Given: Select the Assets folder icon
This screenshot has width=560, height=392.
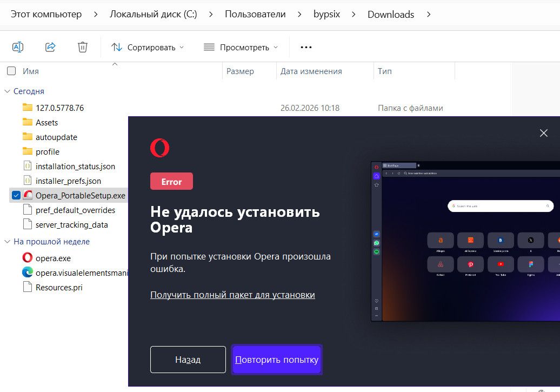Looking at the screenshot, I should click(28, 122).
